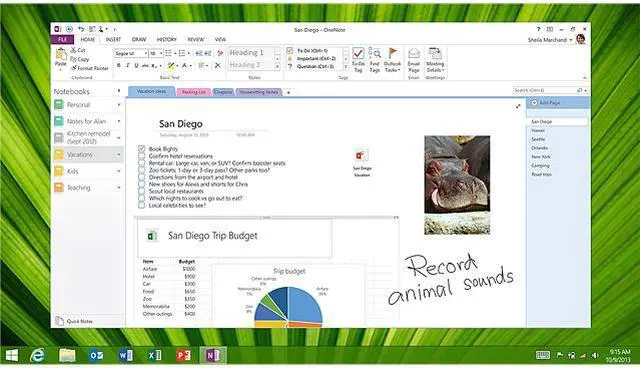
Task: Apply italic formatting with I icon
Action: point(128,65)
